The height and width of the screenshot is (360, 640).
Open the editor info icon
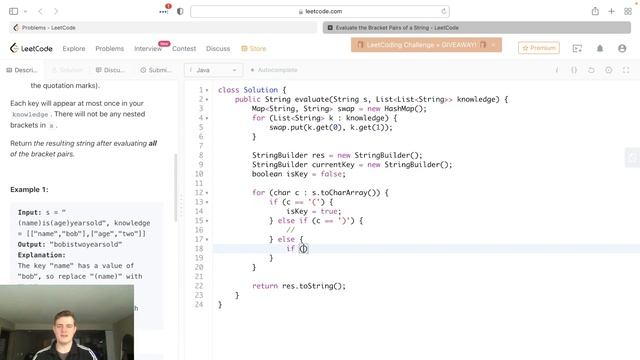557,70
